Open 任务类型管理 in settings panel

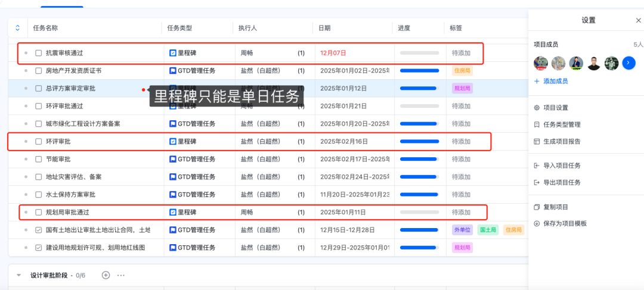pyautogui.click(x=562, y=124)
